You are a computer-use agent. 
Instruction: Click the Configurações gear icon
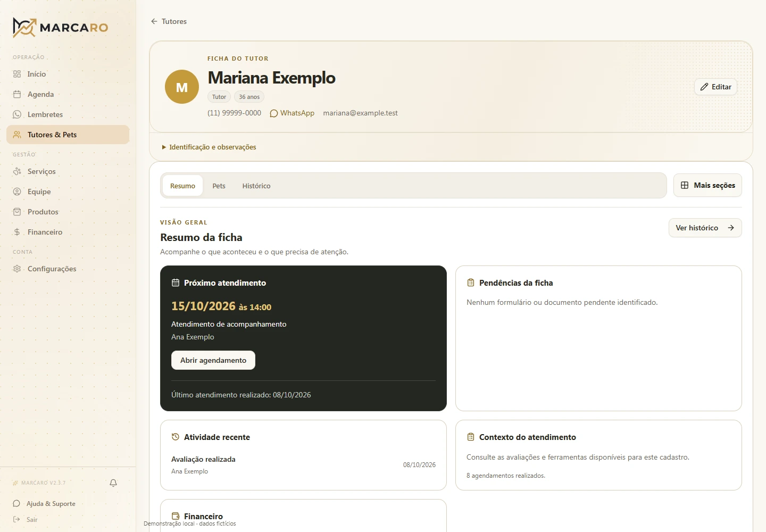click(x=17, y=269)
